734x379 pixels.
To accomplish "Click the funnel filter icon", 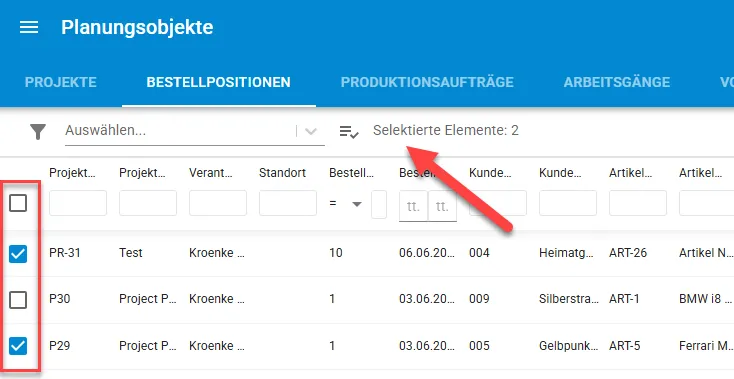I will pyautogui.click(x=38, y=131).
